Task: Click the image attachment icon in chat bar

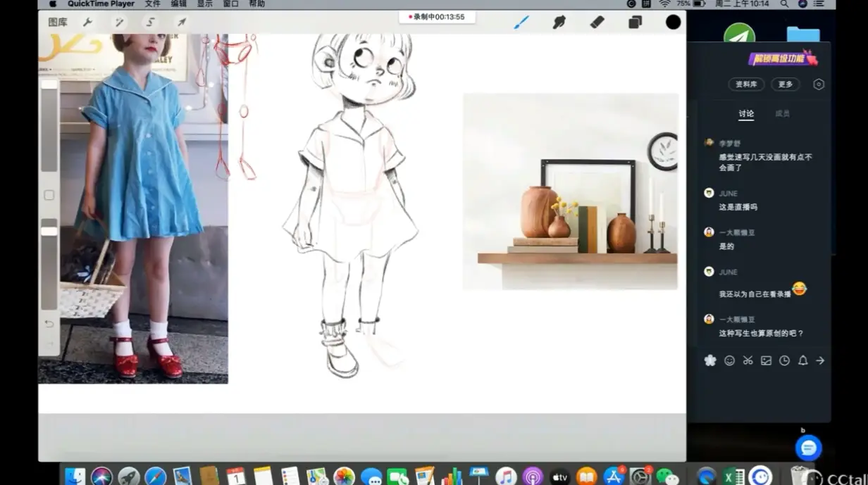Action: [x=766, y=360]
